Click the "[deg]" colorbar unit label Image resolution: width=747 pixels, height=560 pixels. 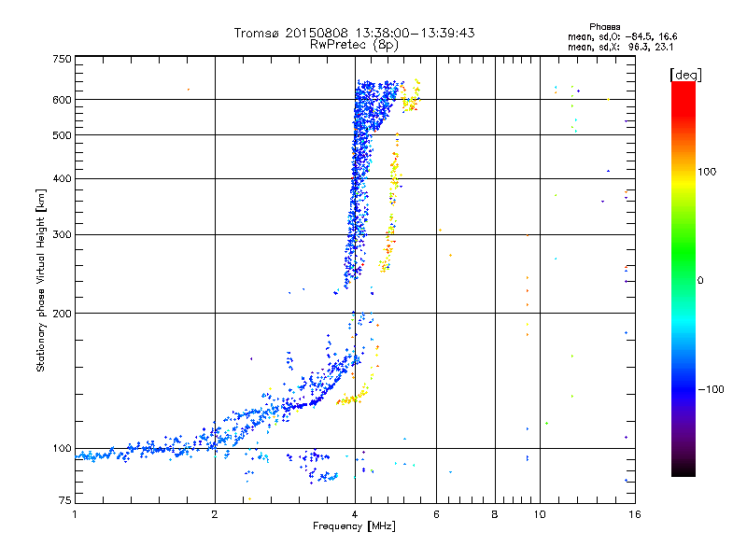[x=685, y=76]
